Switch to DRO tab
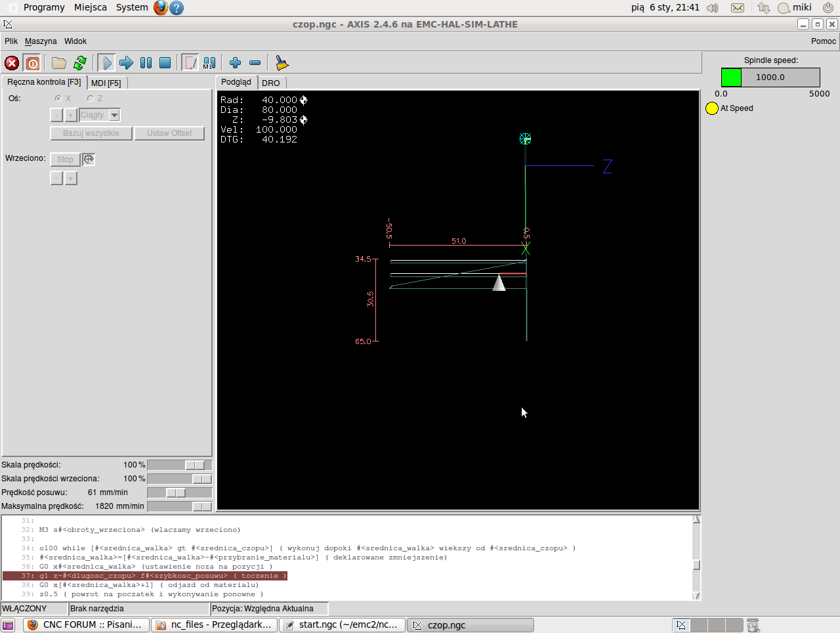840x633 pixels. pos(271,83)
